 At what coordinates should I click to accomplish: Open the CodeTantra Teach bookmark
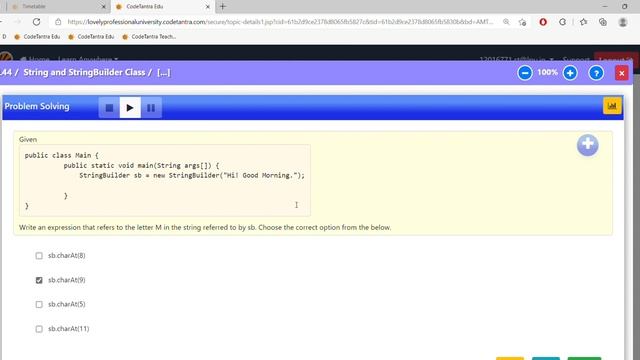[x=149, y=37]
